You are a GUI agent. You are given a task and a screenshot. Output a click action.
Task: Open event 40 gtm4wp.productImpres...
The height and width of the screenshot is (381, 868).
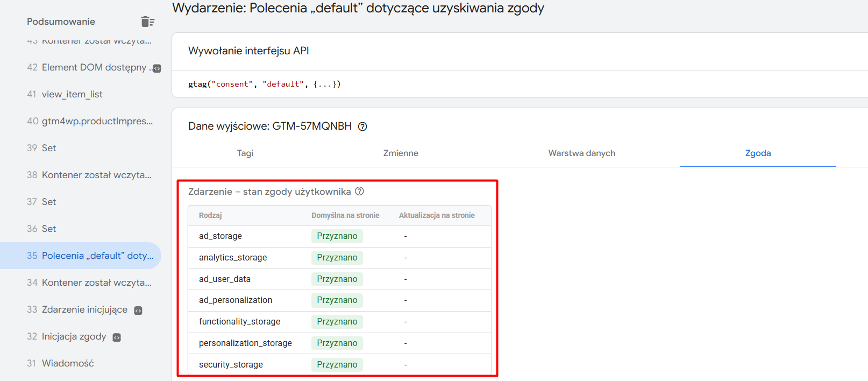pyautogui.click(x=81, y=121)
